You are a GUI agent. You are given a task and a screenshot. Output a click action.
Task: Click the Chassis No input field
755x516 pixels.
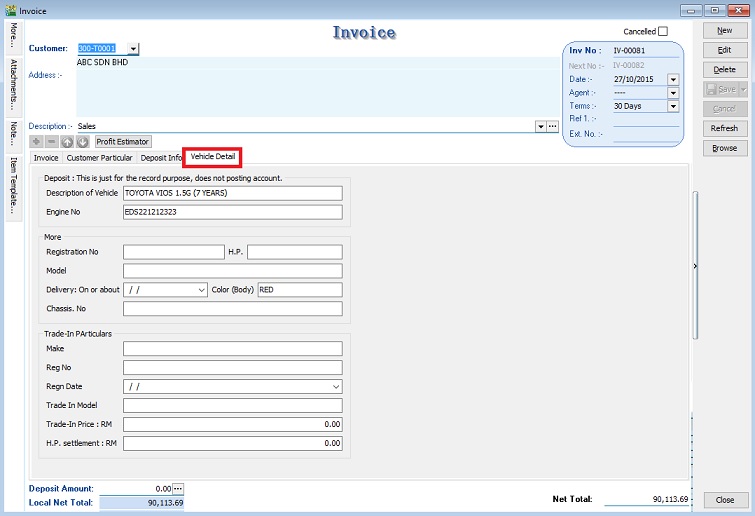(232, 309)
